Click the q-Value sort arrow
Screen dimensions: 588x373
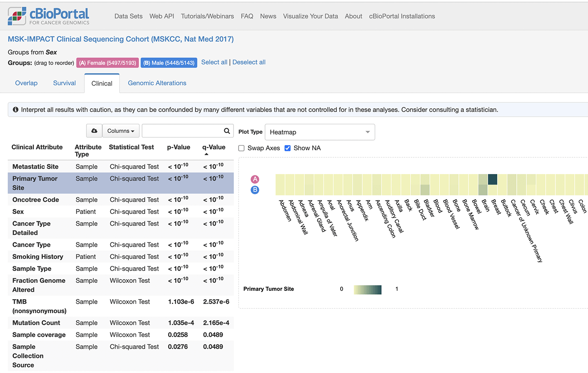pyautogui.click(x=206, y=154)
